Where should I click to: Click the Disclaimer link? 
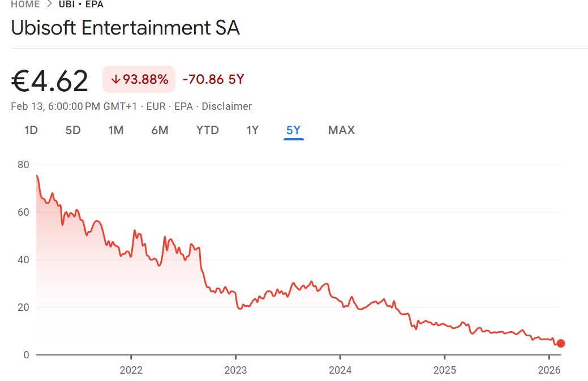pyautogui.click(x=226, y=106)
